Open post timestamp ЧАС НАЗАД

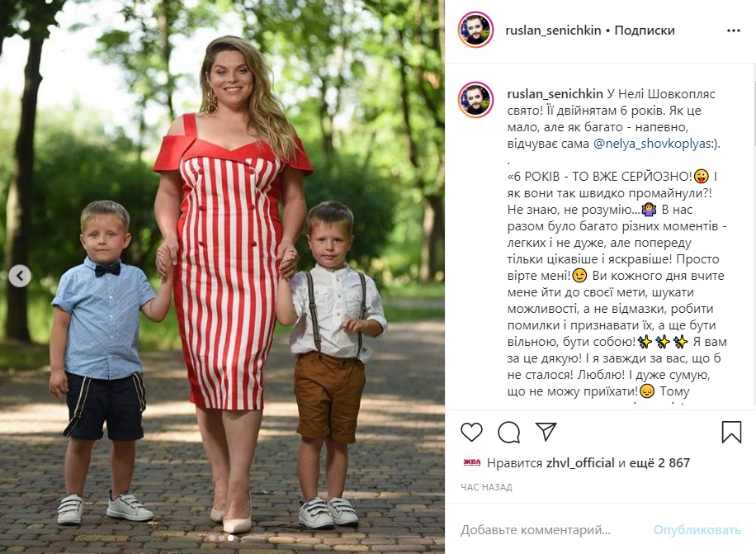(486, 487)
